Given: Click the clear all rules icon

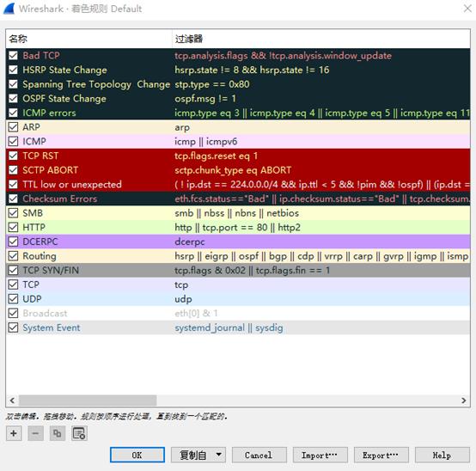Looking at the screenshot, I should point(80,433).
